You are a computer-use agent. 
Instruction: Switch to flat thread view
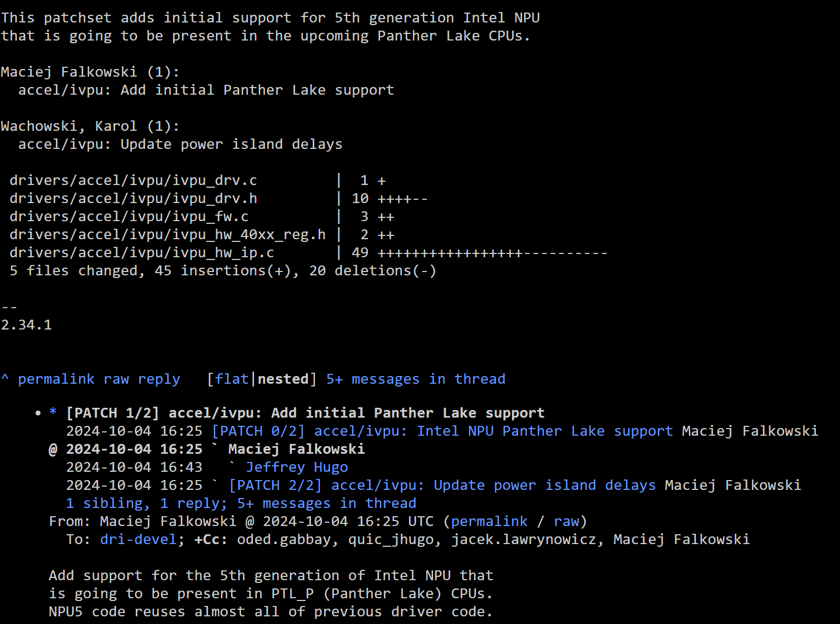232,379
